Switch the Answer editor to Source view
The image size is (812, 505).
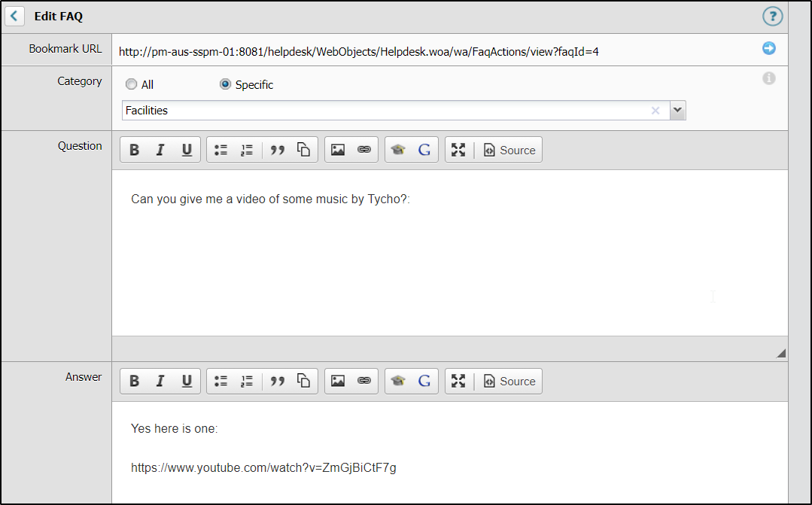(x=509, y=381)
